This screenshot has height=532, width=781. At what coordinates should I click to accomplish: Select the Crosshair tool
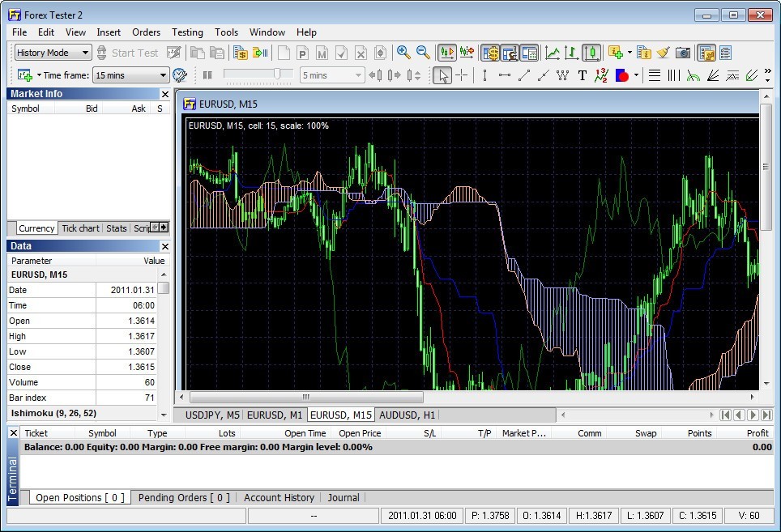tap(462, 75)
